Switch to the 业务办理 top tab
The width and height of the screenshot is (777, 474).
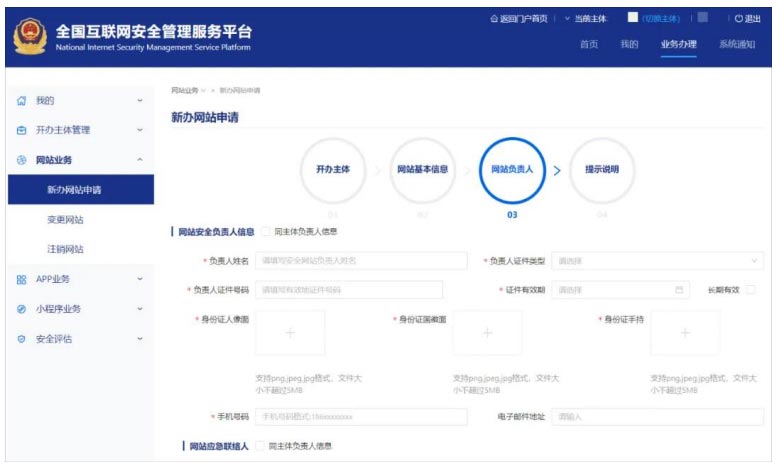click(678, 44)
